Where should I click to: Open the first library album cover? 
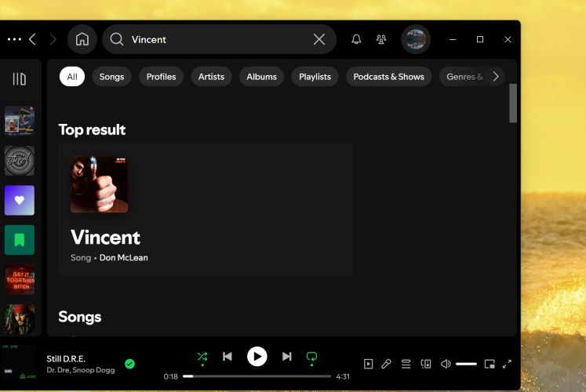pyautogui.click(x=20, y=122)
